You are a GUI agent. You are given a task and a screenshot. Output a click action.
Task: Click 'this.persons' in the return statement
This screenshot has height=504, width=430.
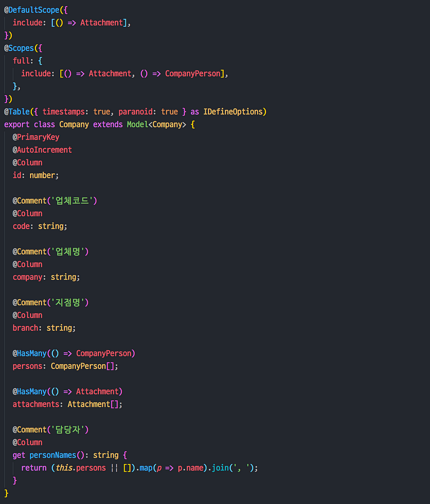(81, 468)
